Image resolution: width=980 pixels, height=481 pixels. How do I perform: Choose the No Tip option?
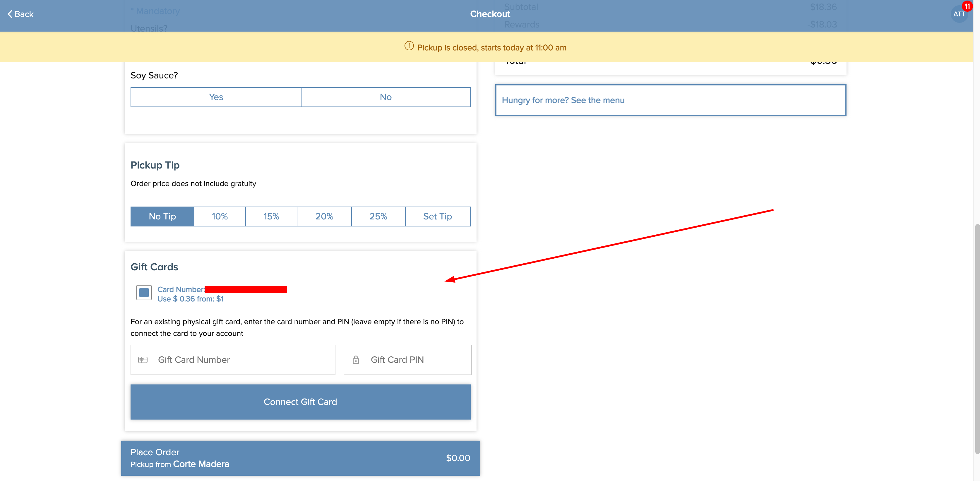tap(162, 216)
